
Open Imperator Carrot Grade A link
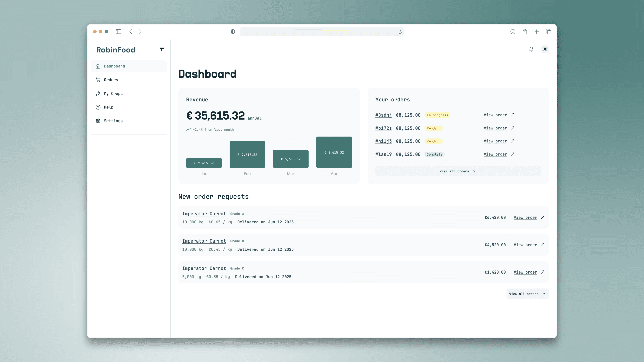pos(204,214)
